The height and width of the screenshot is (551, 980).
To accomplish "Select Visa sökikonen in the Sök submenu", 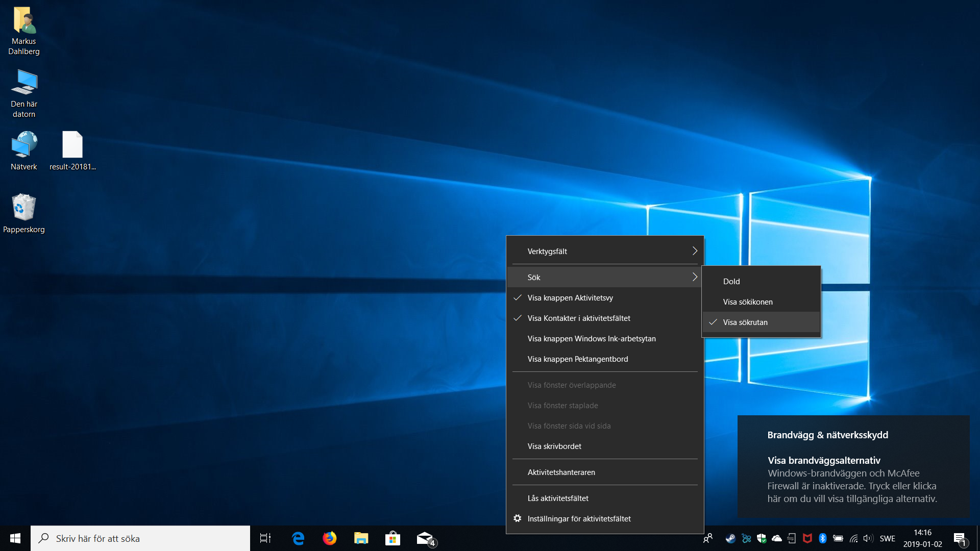I will point(747,302).
